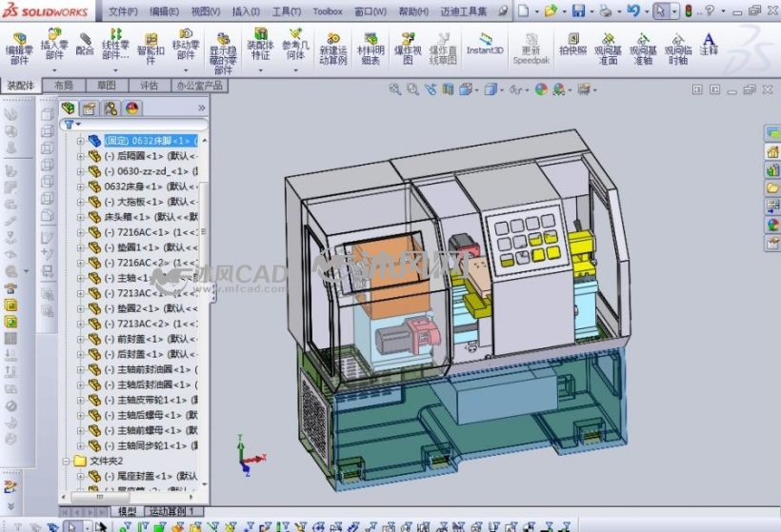Viewport: 781px width, 532px height.
Task: Click 拍快照 take snapshot icon
Action: pyautogui.click(x=572, y=45)
